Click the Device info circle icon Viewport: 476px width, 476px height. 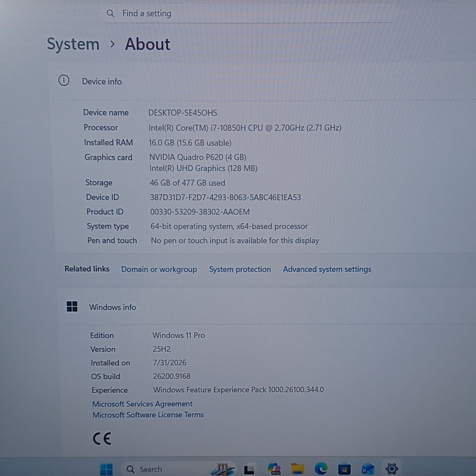point(64,81)
